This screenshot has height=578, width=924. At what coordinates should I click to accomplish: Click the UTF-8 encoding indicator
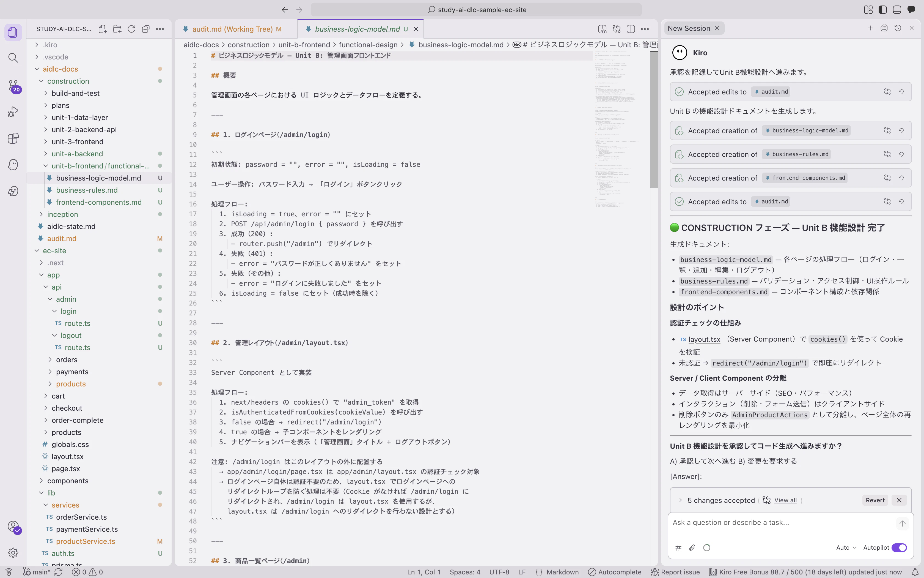(x=499, y=572)
